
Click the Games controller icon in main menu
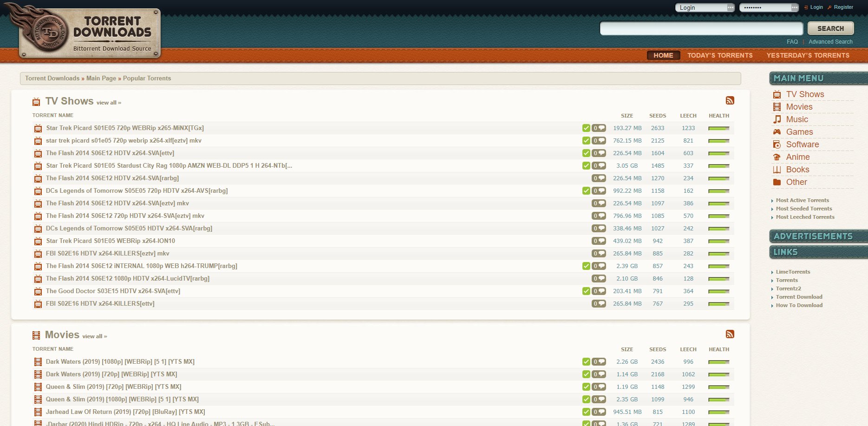pos(777,132)
